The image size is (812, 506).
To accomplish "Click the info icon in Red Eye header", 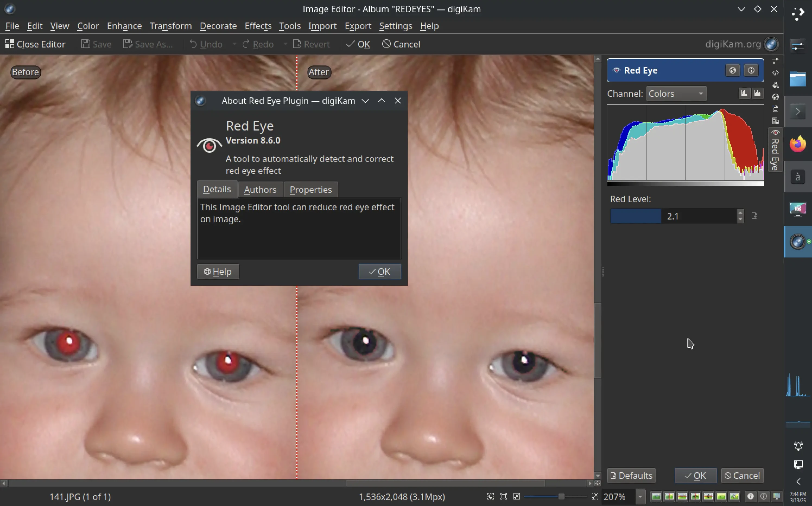I will [x=752, y=70].
